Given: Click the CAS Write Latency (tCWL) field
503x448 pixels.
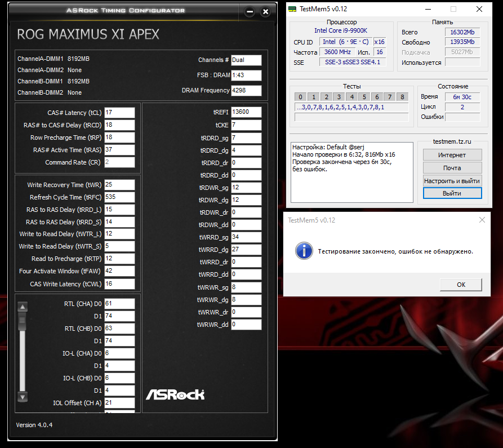Looking at the screenshot, I should tap(119, 284).
